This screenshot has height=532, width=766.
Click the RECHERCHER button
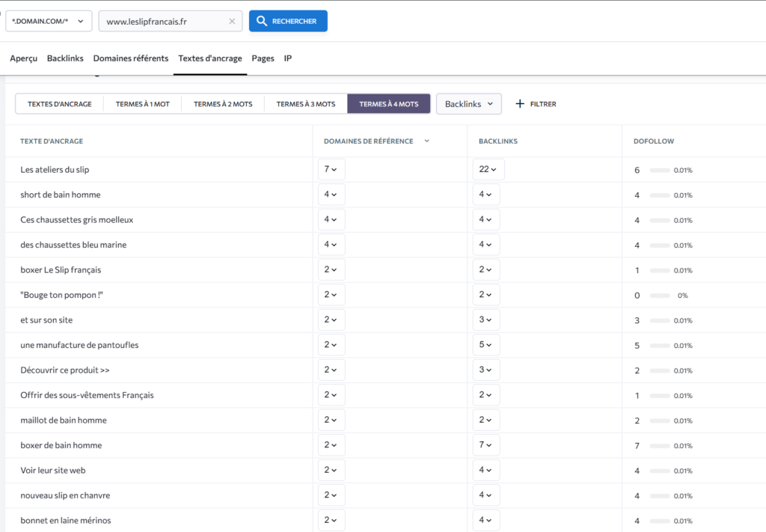[x=288, y=21]
